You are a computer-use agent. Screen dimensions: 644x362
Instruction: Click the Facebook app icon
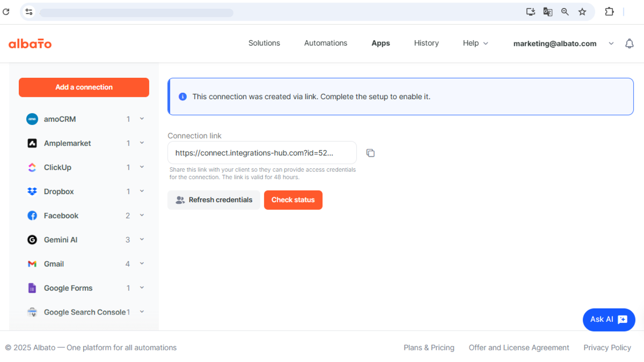tap(32, 215)
